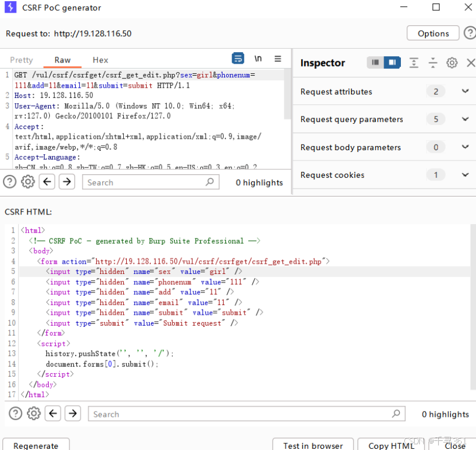Screen dimensions: 476x450
Task: Click form action line in CSRF HTML
Action: (x=184, y=261)
